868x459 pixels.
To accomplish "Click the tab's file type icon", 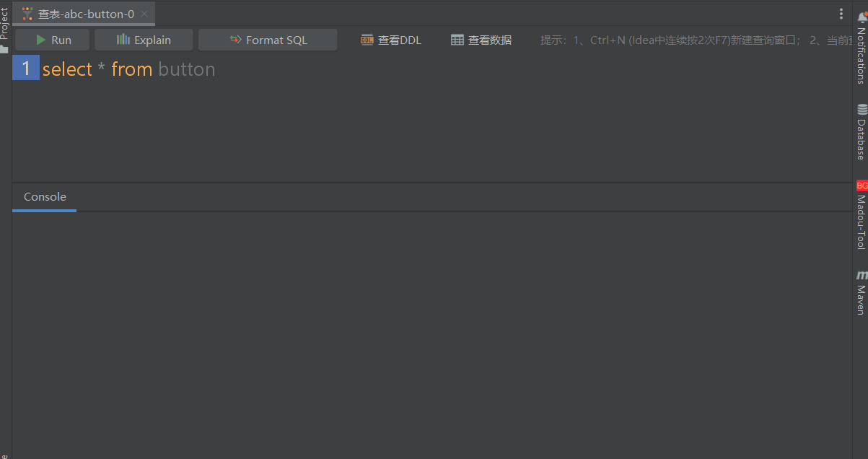I will point(27,14).
